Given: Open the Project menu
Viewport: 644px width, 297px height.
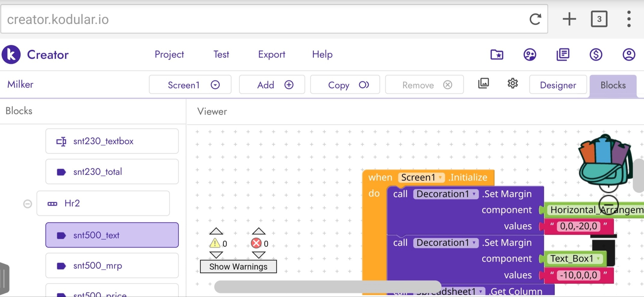Looking at the screenshot, I should (169, 54).
